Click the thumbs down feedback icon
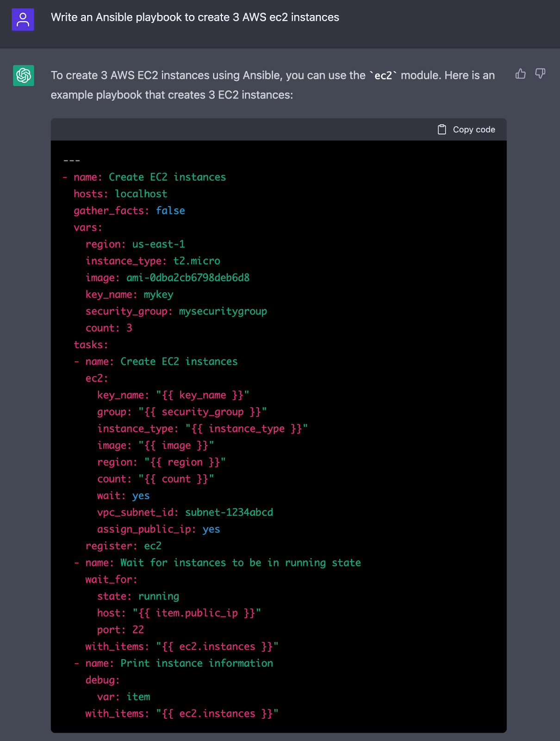Viewport: 560px width, 741px height. coord(540,74)
